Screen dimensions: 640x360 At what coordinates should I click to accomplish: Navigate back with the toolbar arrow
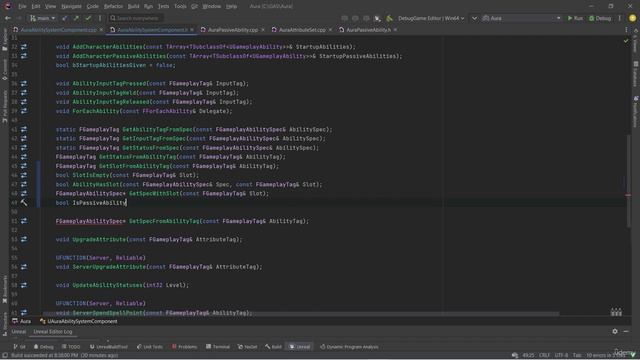click(8, 18)
